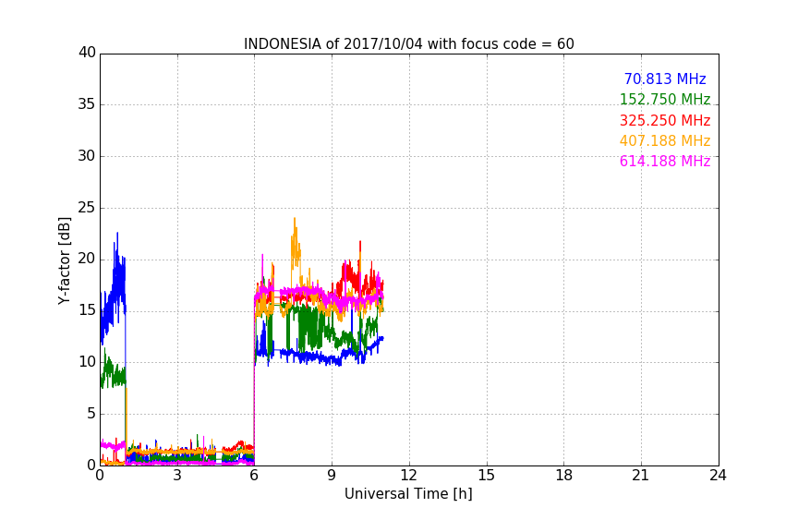
Task: Select the 70.813 MHz legend label
Action: (665, 79)
